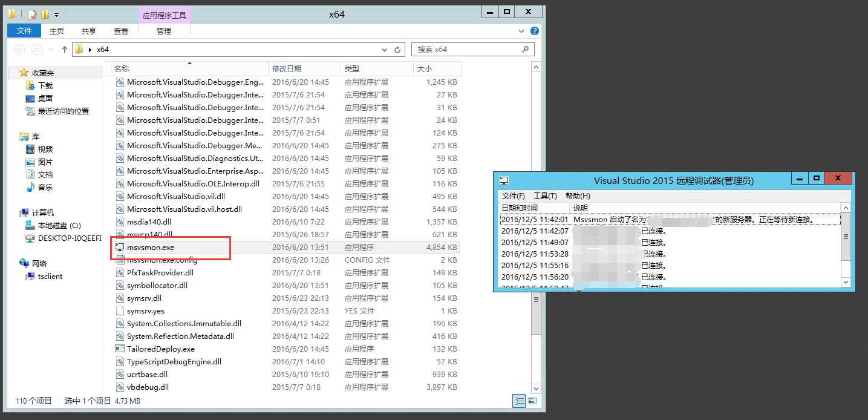Select file Microsoft.VisualStudio.OLE.Interop.dll
Screen dimensions: 868x420
coord(193,183)
